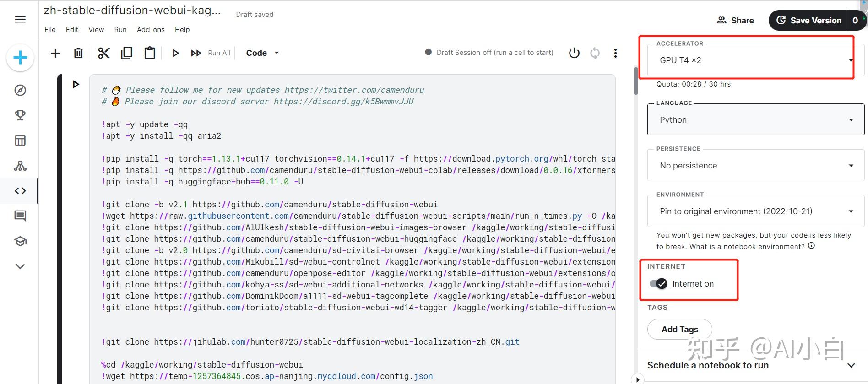Paste cell using clipboard icon

(150, 53)
